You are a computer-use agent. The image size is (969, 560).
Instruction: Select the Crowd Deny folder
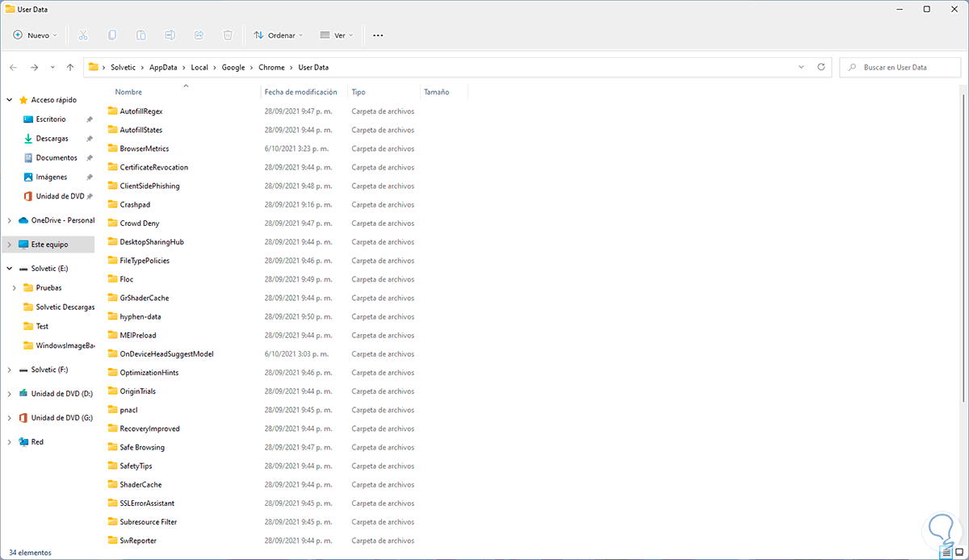click(141, 224)
